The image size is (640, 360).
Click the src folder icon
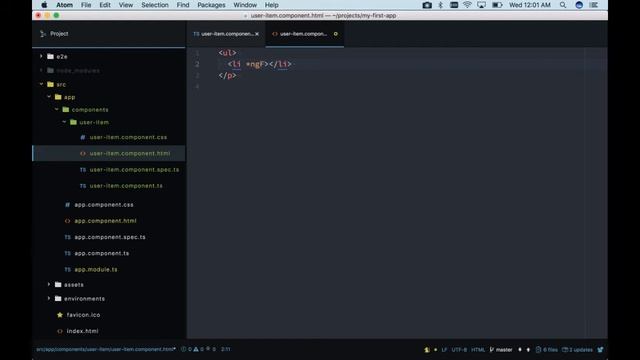(50, 84)
